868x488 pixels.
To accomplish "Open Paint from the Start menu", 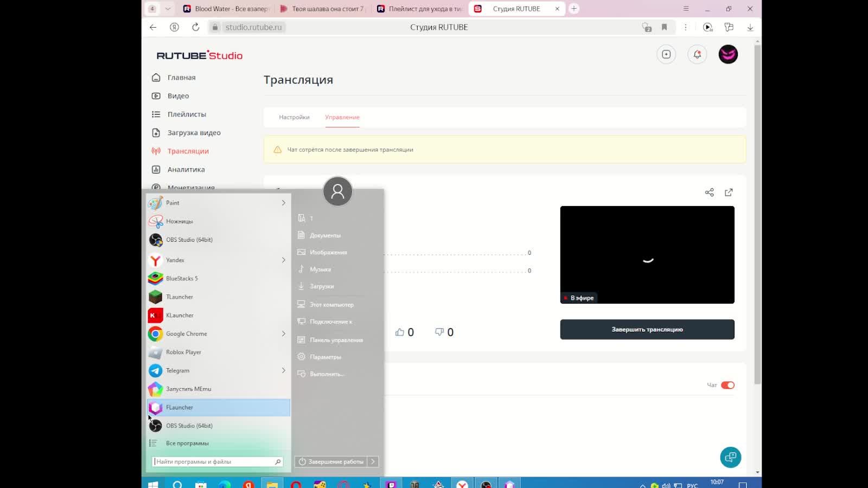I will pyautogui.click(x=218, y=203).
